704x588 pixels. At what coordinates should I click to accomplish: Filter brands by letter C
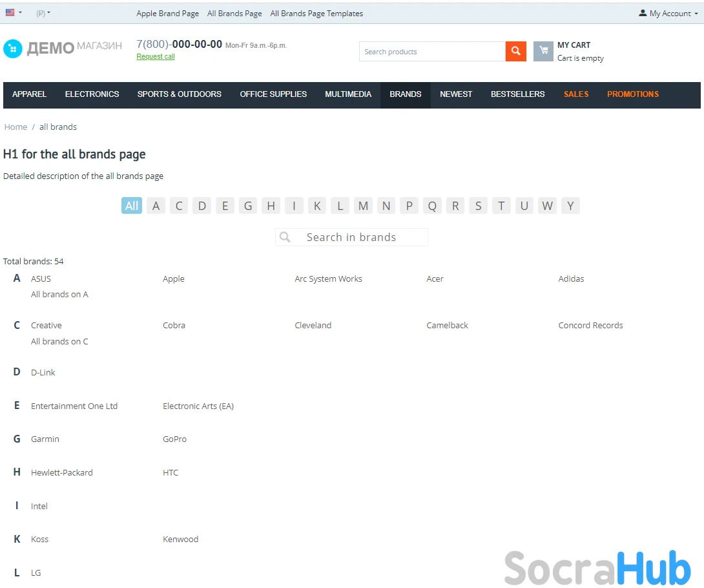click(179, 205)
